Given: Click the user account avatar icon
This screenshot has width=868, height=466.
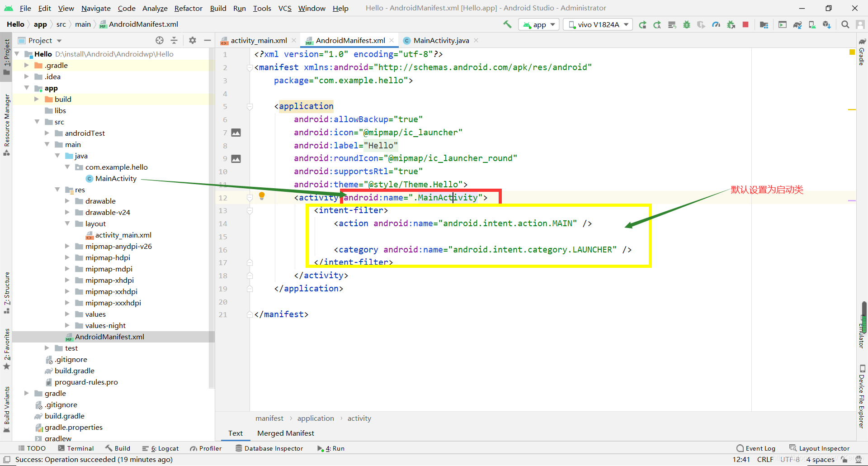Looking at the screenshot, I should click(x=860, y=24).
